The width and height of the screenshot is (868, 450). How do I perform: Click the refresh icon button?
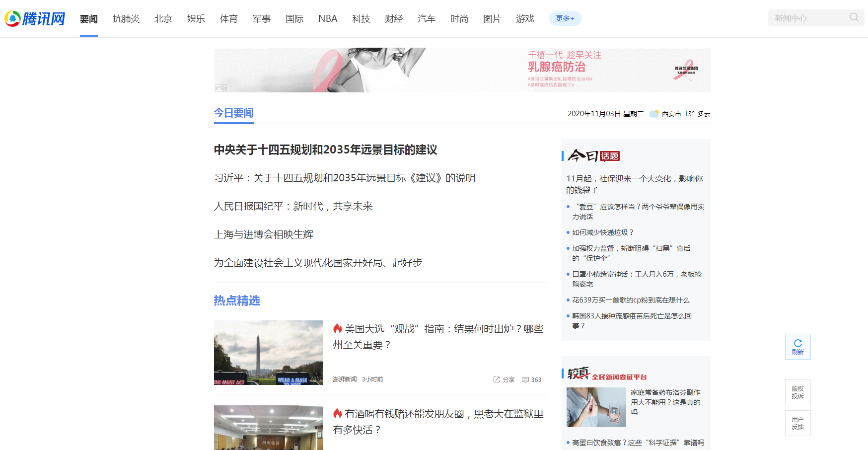pyautogui.click(x=797, y=346)
